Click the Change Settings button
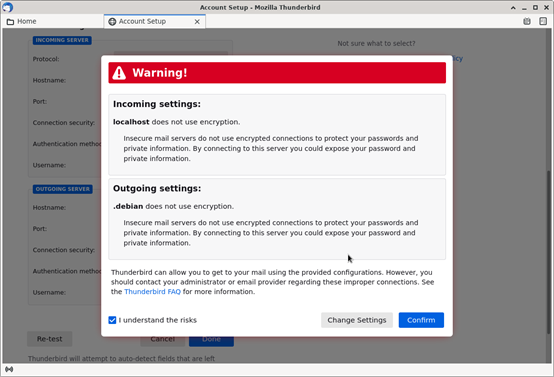Screen dimensions: 554x377 [x=356, y=320]
